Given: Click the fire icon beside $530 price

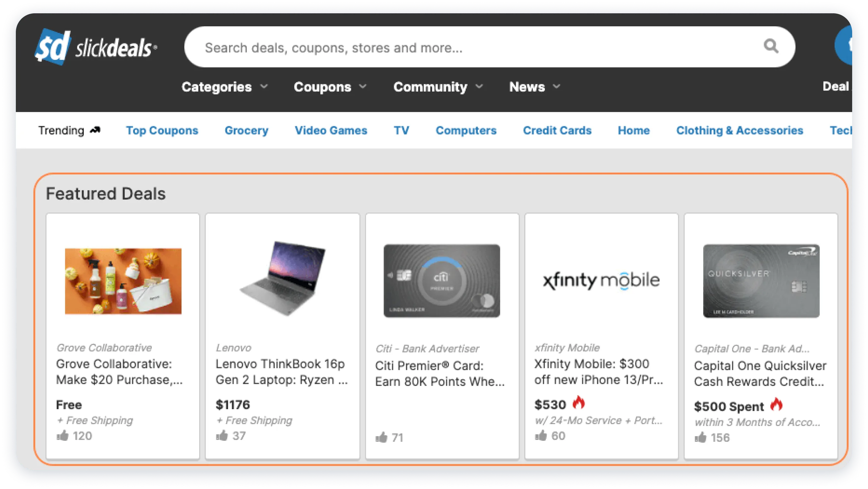Looking at the screenshot, I should [579, 403].
